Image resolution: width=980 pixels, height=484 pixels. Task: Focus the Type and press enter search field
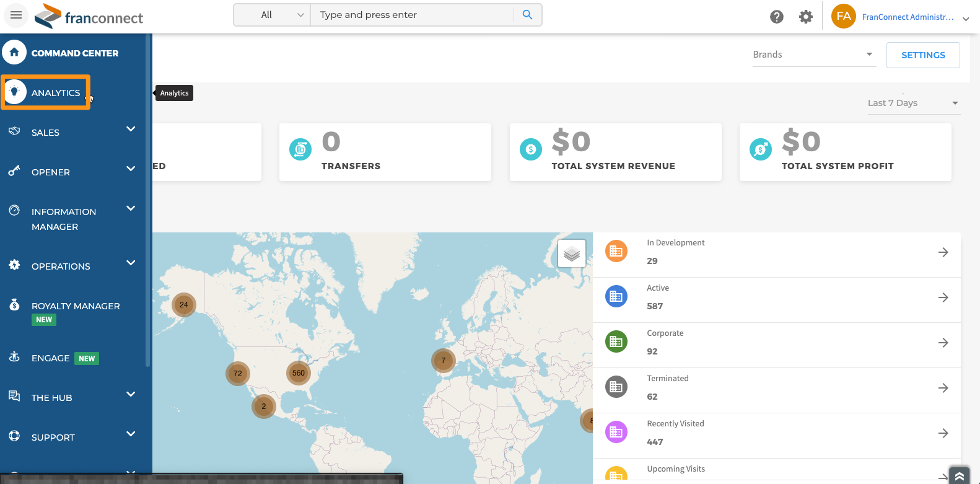412,15
